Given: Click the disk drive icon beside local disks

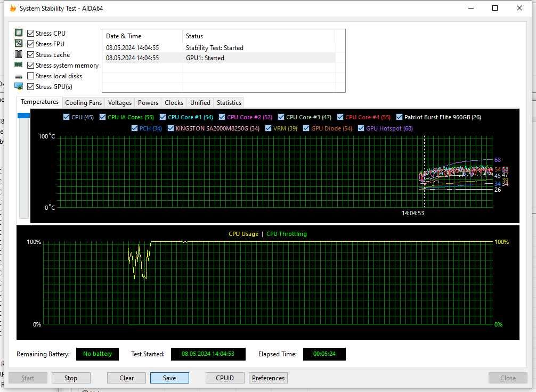Looking at the screenshot, I should (19, 77).
